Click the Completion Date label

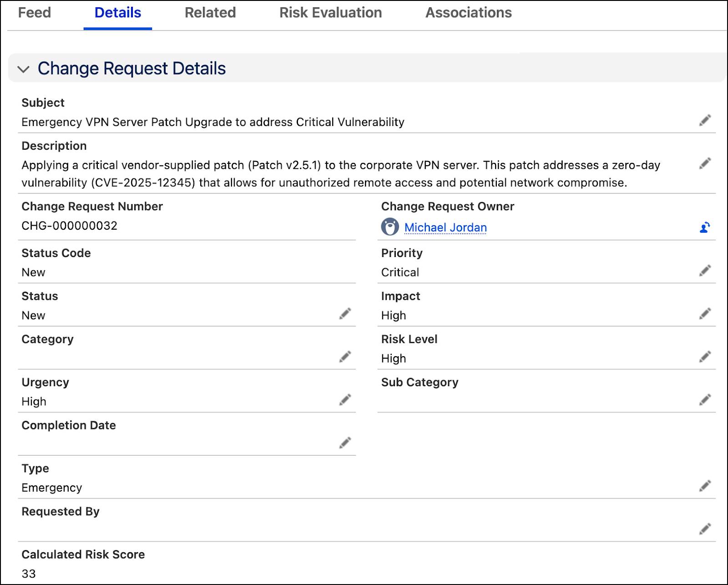tap(69, 425)
